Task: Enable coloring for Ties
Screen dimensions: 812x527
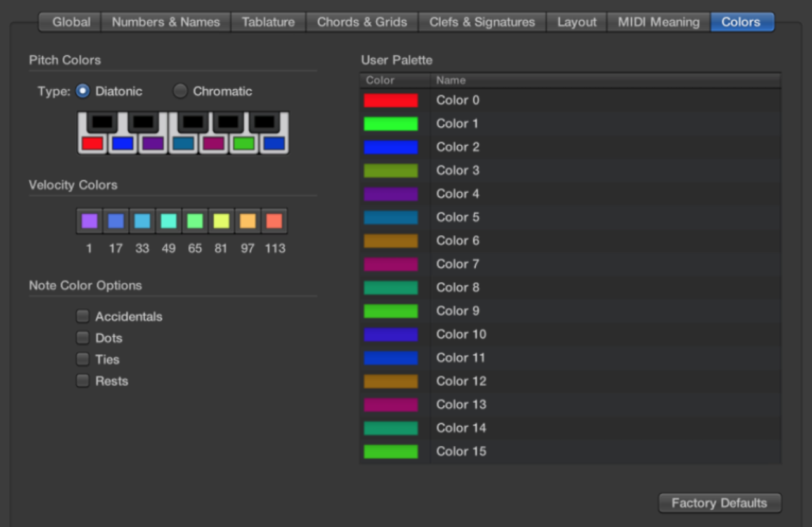Action: click(82, 359)
